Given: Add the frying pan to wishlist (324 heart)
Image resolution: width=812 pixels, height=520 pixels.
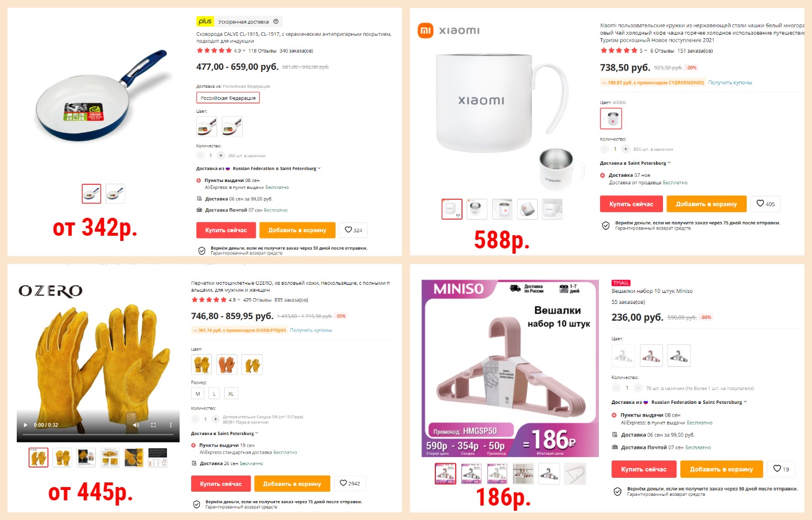Looking at the screenshot, I should pyautogui.click(x=353, y=230).
